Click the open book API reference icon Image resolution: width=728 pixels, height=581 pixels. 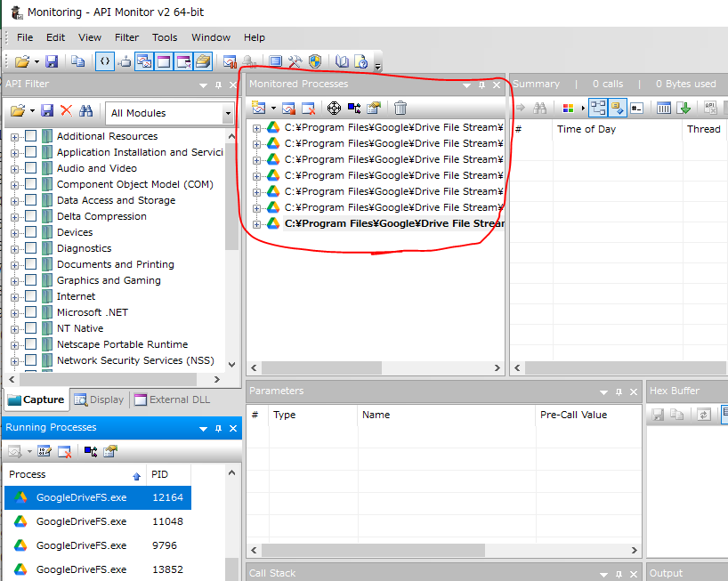pyautogui.click(x=342, y=61)
